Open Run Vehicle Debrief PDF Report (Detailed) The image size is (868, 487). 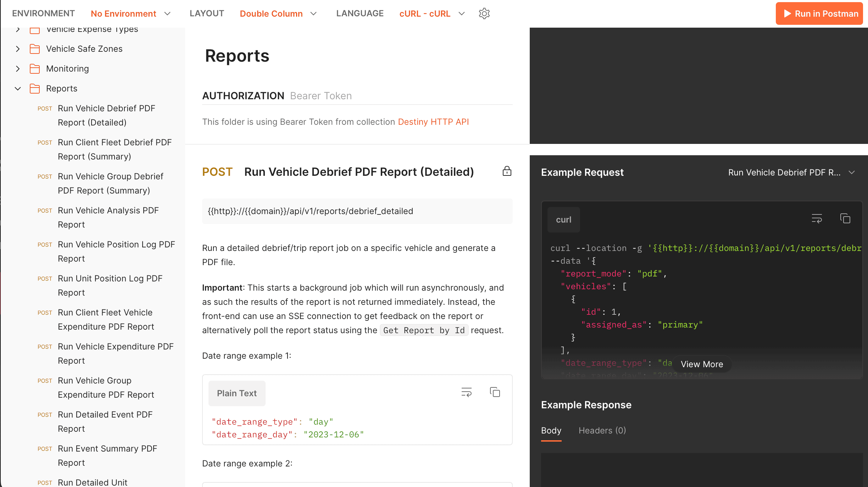106,116
